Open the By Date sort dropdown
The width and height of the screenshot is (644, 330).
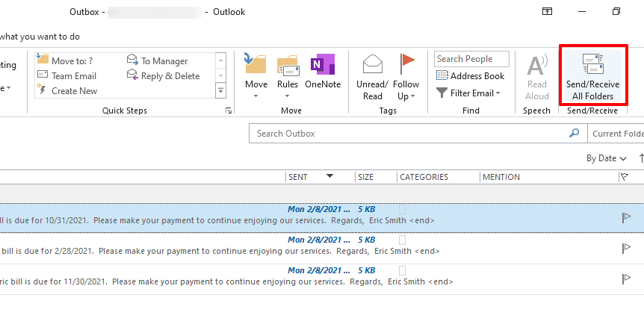(606, 158)
